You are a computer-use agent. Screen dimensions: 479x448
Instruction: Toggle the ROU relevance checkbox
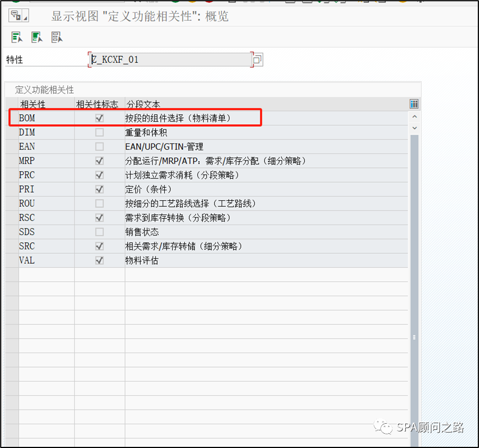pyautogui.click(x=99, y=204)
